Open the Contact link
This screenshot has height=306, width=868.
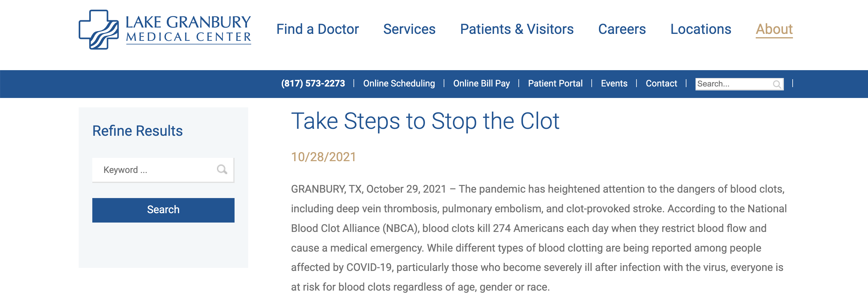(x=661, y=83)
